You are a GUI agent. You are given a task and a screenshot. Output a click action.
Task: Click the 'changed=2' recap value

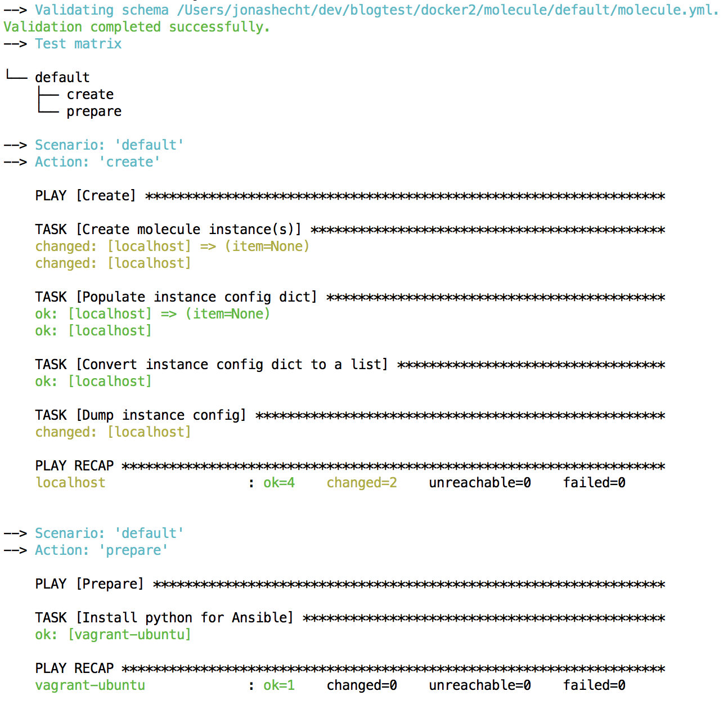click(x=362, y=483)
